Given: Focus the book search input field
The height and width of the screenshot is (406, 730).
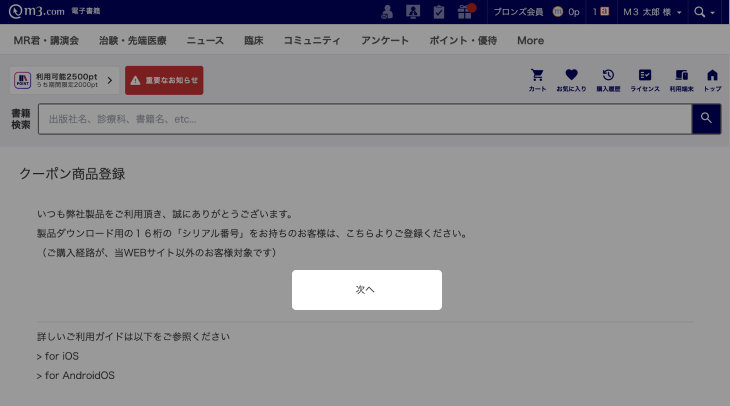Looking at the screenshot, I should coord(364,119).
